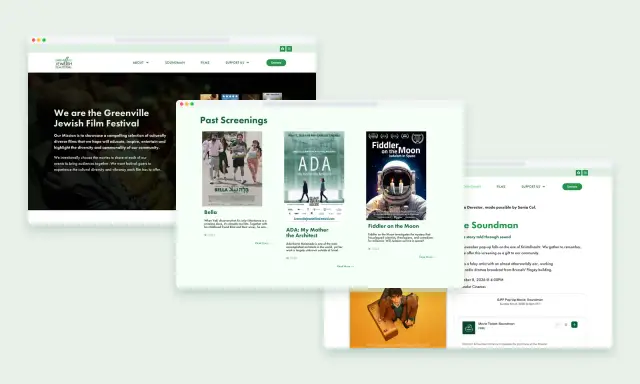Expand Support Us dropdown in Soundman window
The image size is (640, 384).
point(533,186)
